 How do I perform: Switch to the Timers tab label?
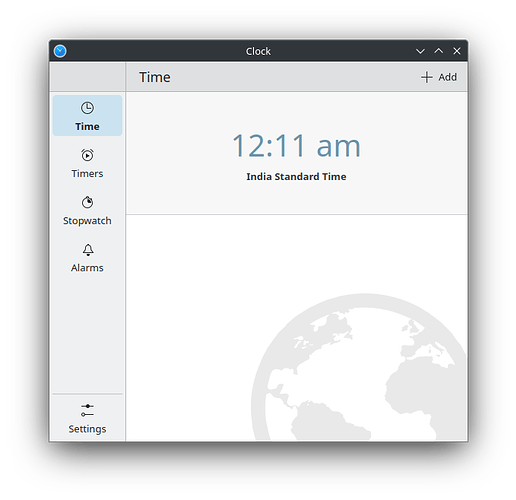click(87, 174)
